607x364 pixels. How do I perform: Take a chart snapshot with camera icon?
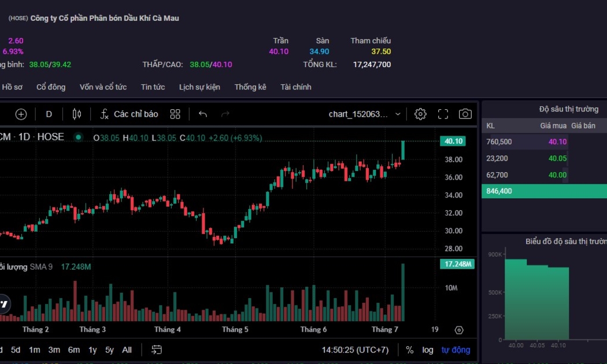[465, 114]
